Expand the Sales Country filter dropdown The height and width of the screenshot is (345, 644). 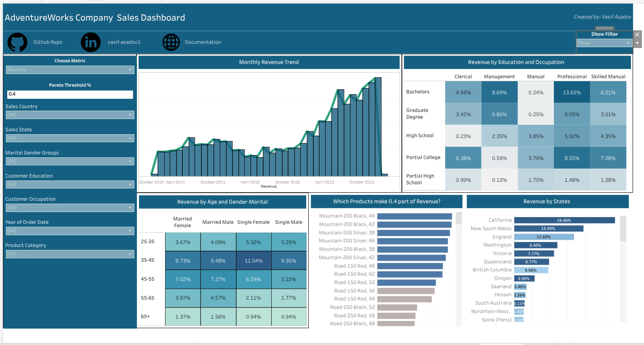pos(70,115)
